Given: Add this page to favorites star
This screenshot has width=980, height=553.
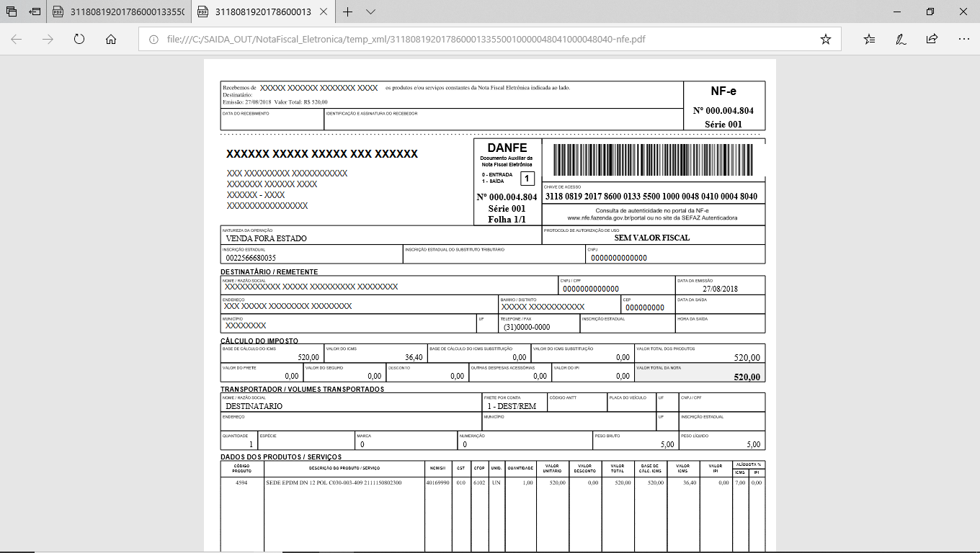Looking at the screenshot, I should tap(826, 39).
